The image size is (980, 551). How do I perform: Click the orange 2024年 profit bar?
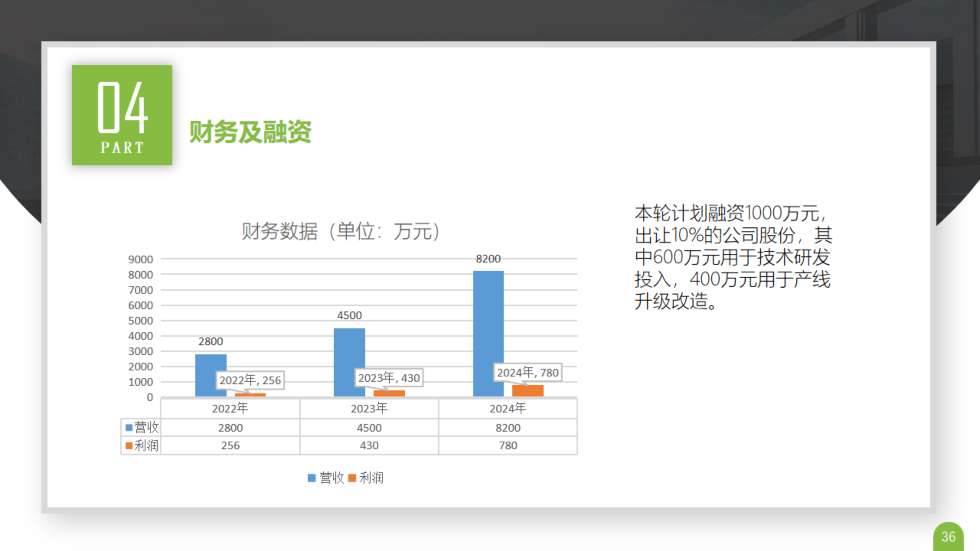click(x=528, y=391)
